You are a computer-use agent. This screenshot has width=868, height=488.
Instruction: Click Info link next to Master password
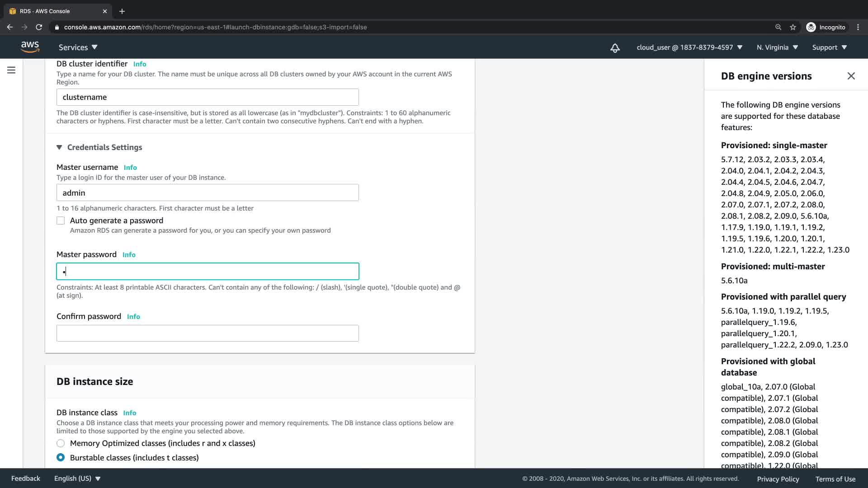coord(129,255)
